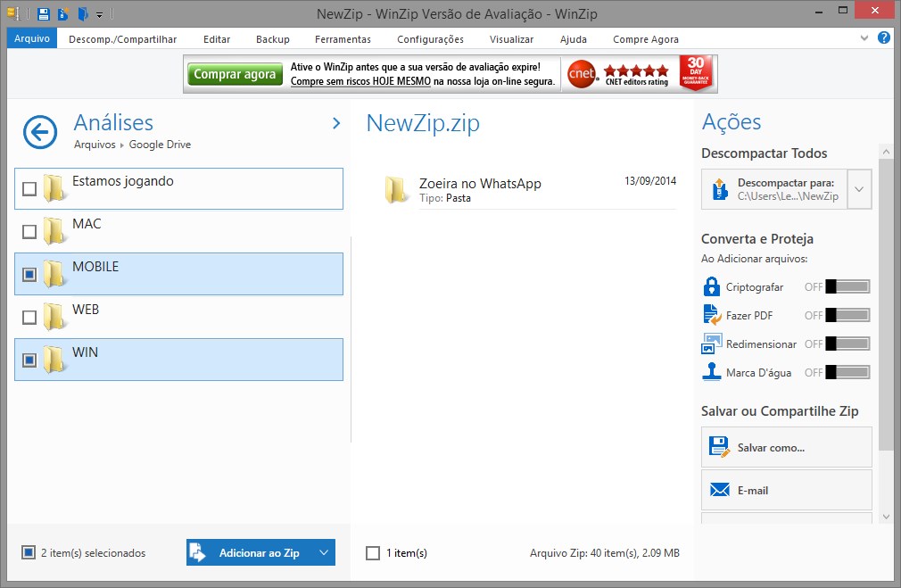This screenshot has height=588, width=901.
Task: Click the Arquivo Zip: 40 item(s), 2.09 MB status
Action: click(x=605, y=553)
